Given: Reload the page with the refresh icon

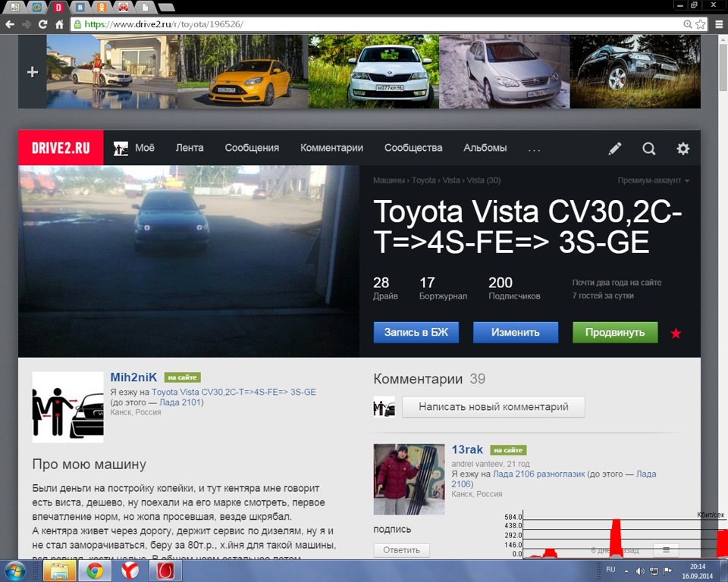Looking at the screenshot, I should click(42, 24).
